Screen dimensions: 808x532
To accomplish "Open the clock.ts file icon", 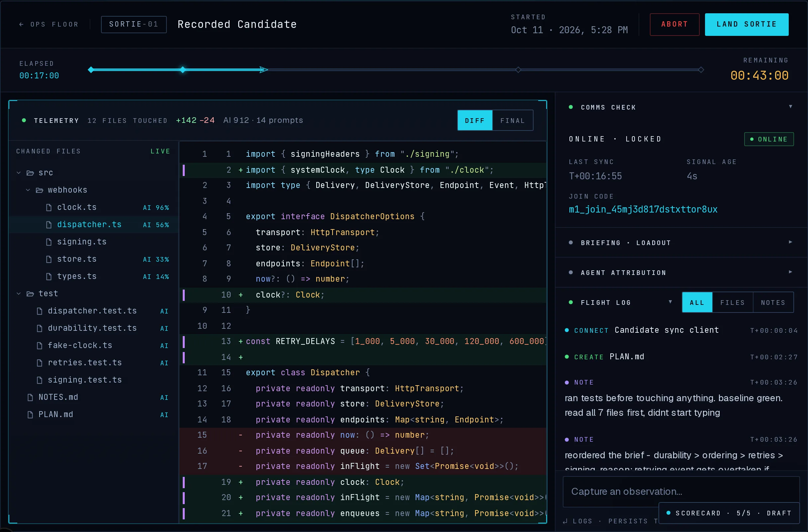I will pos(49,207).
